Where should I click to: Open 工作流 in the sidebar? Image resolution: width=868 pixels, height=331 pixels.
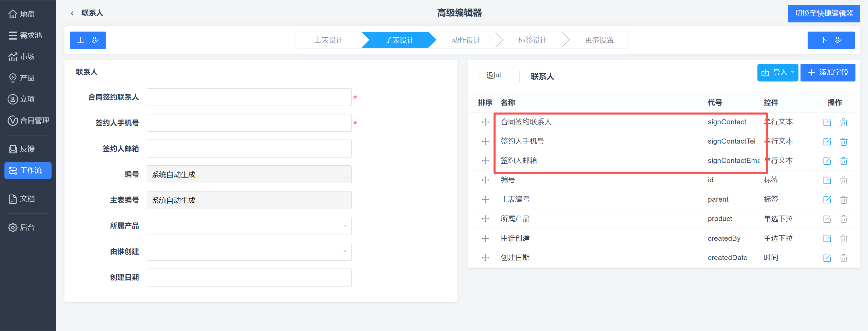pos(28,170)
